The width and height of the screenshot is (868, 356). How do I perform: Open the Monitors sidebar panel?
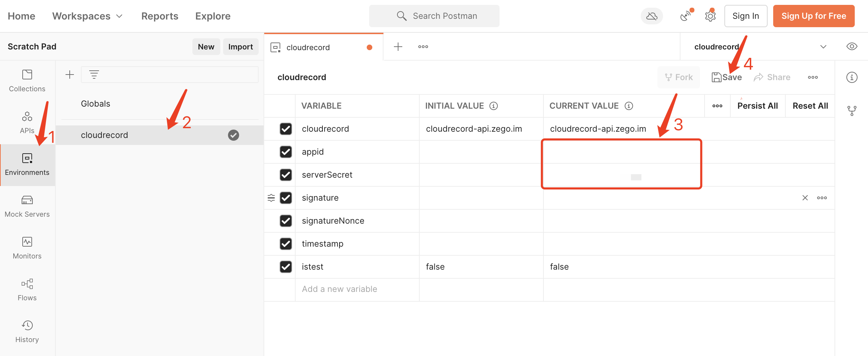27,248
